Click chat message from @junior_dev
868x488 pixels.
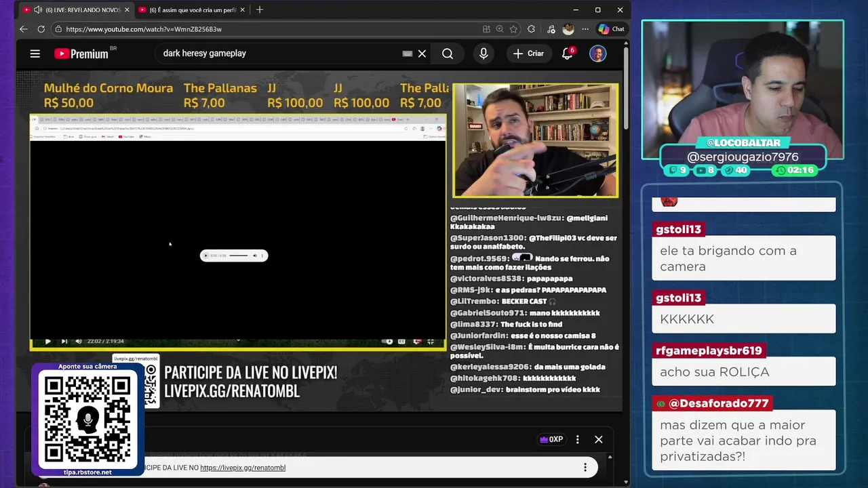525,390
